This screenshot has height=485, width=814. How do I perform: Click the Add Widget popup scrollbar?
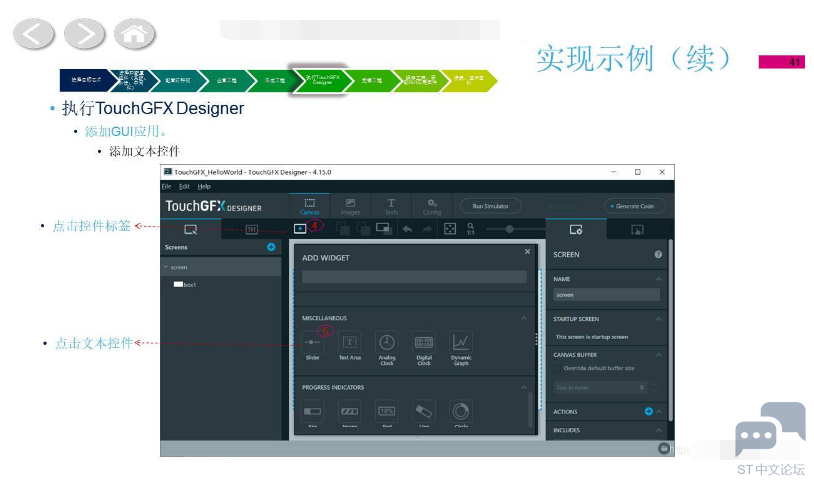530,410
